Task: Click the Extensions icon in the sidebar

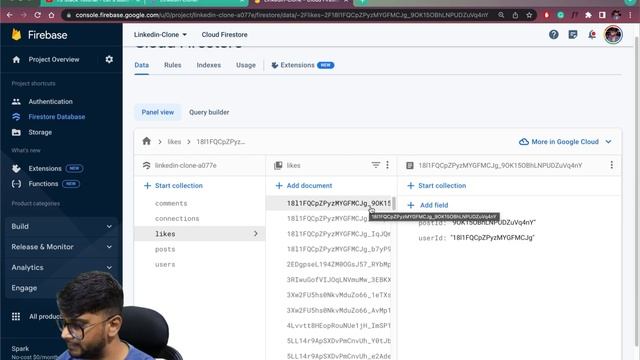Action: click(x=16, y=168)
